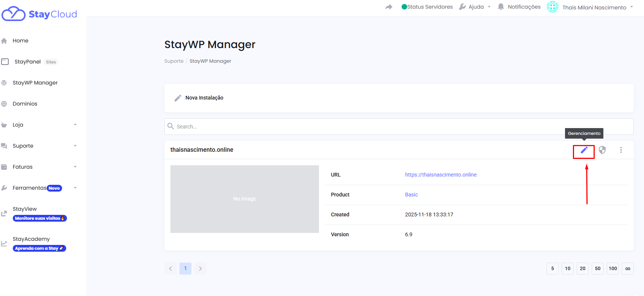
Task: Expand the Suporte menu arrow
Action: coord(75,146)
